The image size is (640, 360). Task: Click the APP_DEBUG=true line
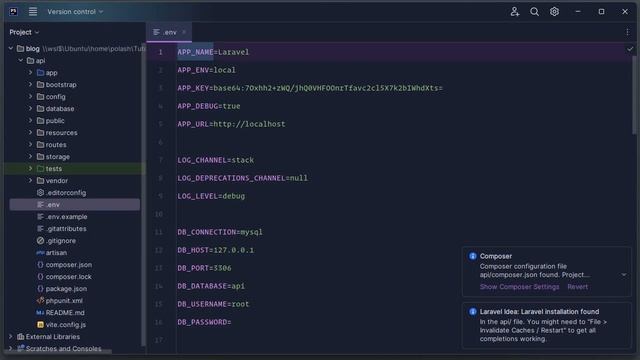209,106
